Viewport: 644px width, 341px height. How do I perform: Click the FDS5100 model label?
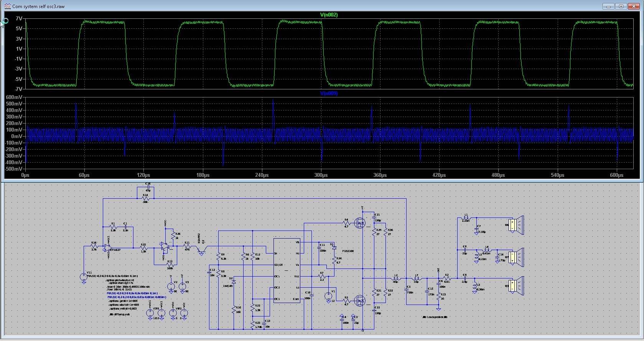click(348, 251)
